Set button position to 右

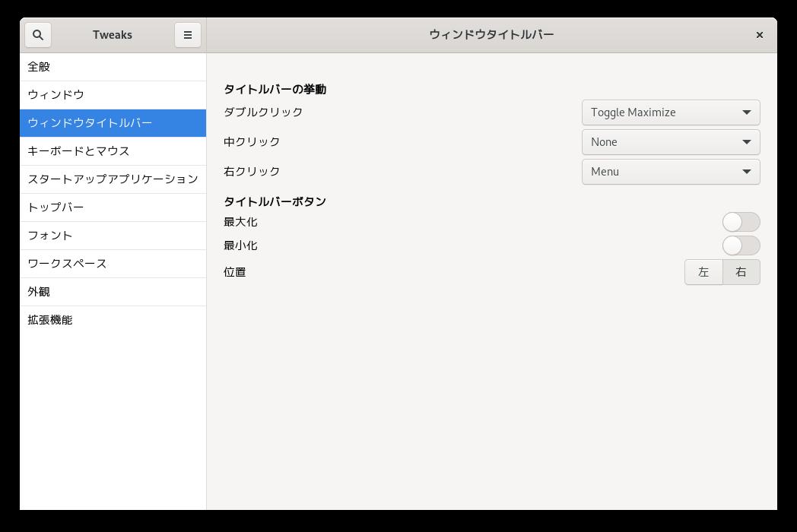click(741, 272)
